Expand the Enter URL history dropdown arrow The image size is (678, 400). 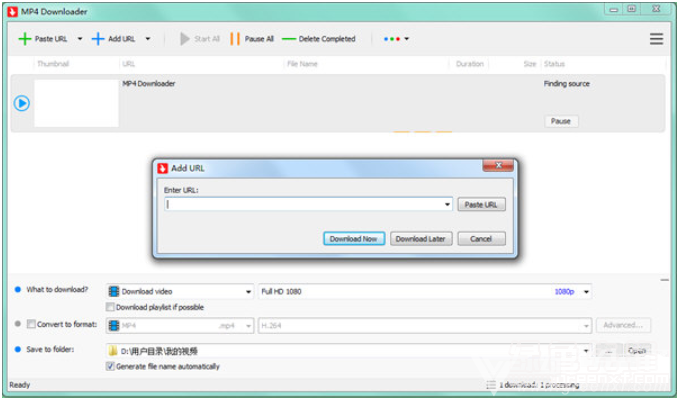(448, 204)
